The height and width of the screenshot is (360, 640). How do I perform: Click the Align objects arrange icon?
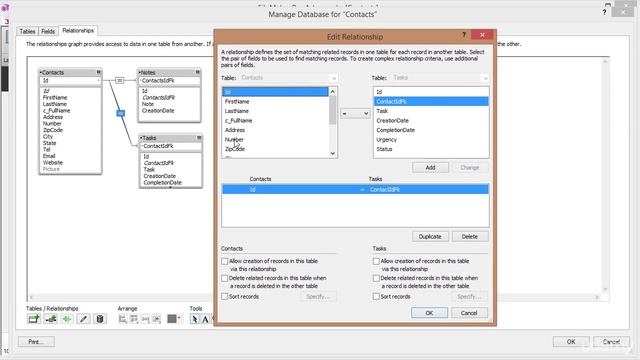click(x=122, y=319)
